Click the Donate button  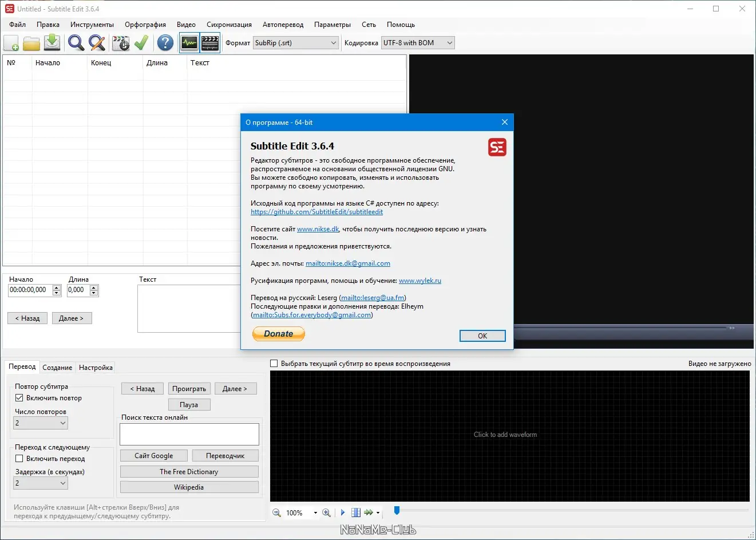pos(279,334)
